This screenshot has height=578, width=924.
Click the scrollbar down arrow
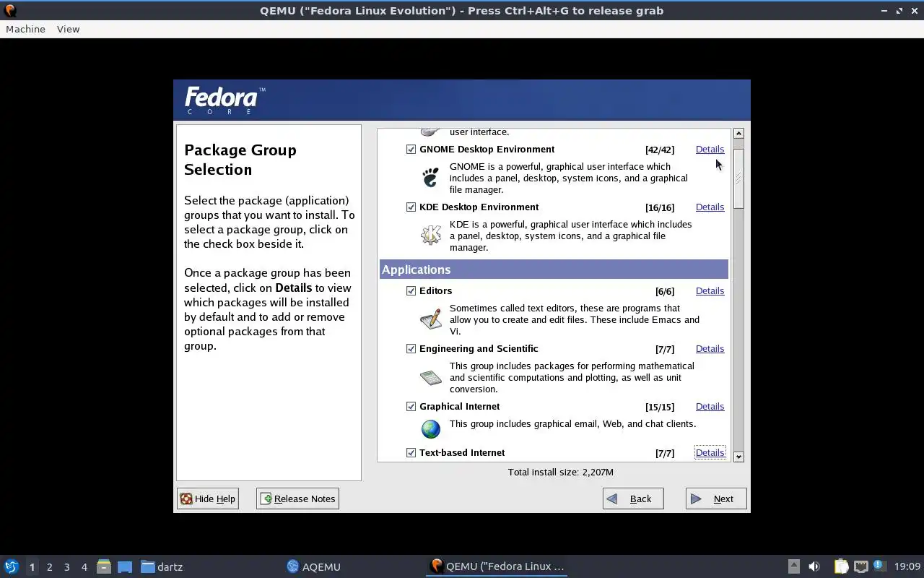point(738,457)
